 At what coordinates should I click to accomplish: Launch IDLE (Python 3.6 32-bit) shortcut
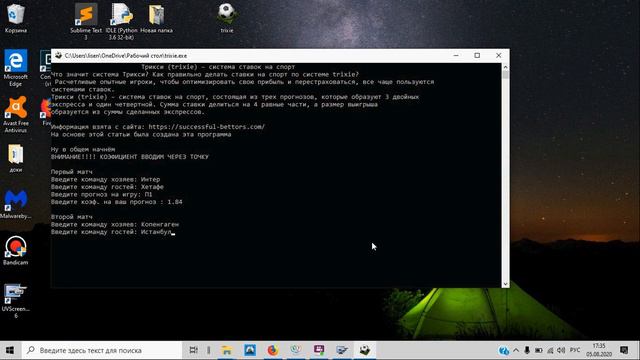122,21
